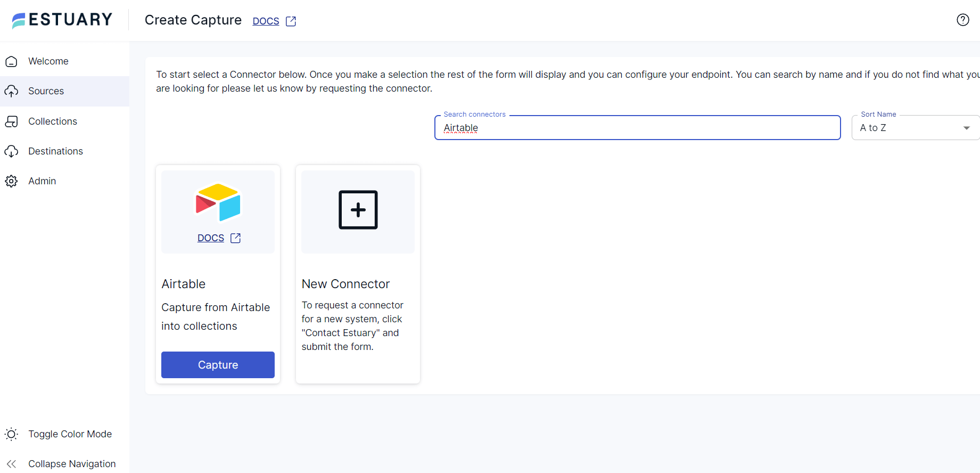Click the New Connector request description text

(x=352, y=326)
